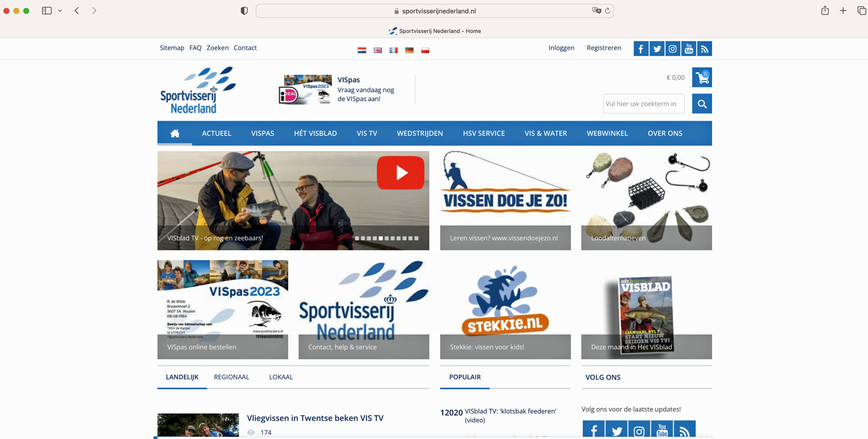Switch to the REGIONAAL news tab
The width and height of the screenshot is (868, 439).
(x=231, y=377)
